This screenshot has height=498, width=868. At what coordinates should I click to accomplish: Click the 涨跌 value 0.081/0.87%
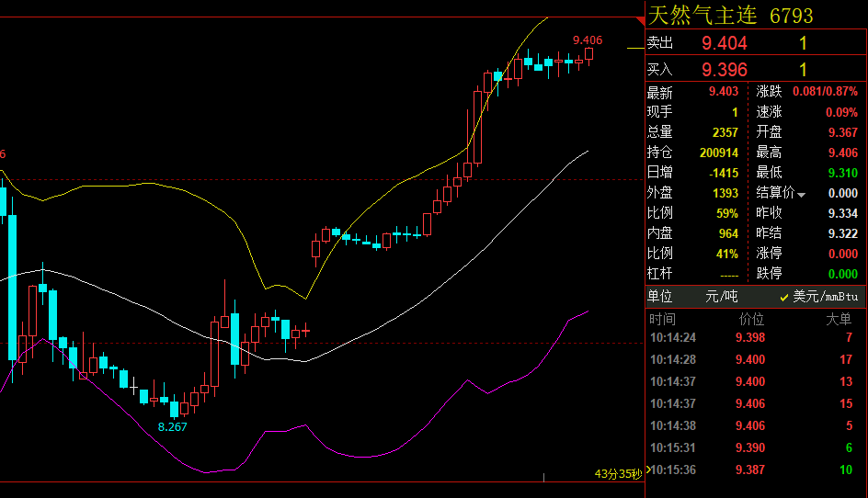(x=825, y=91)
